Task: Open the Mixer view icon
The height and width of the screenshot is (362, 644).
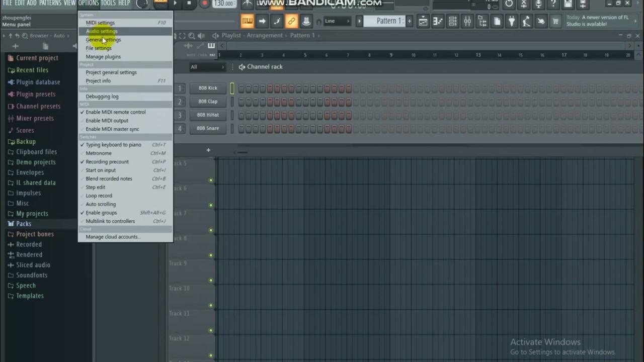Action: [x=467, y=21]
